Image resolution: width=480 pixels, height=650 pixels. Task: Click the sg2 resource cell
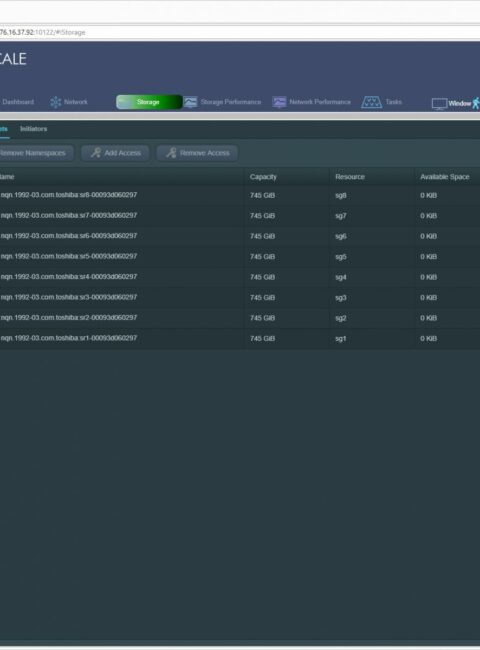341,318
